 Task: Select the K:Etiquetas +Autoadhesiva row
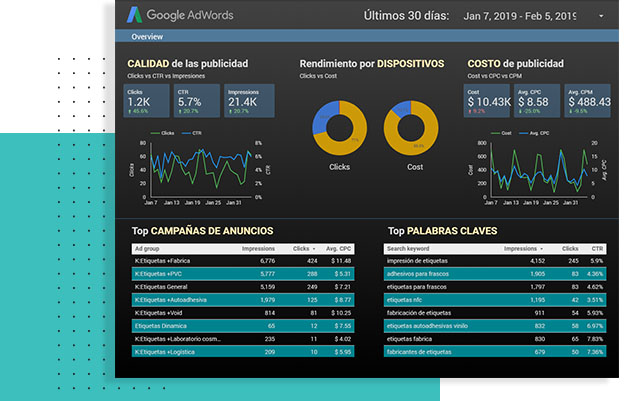coord(243,300)
